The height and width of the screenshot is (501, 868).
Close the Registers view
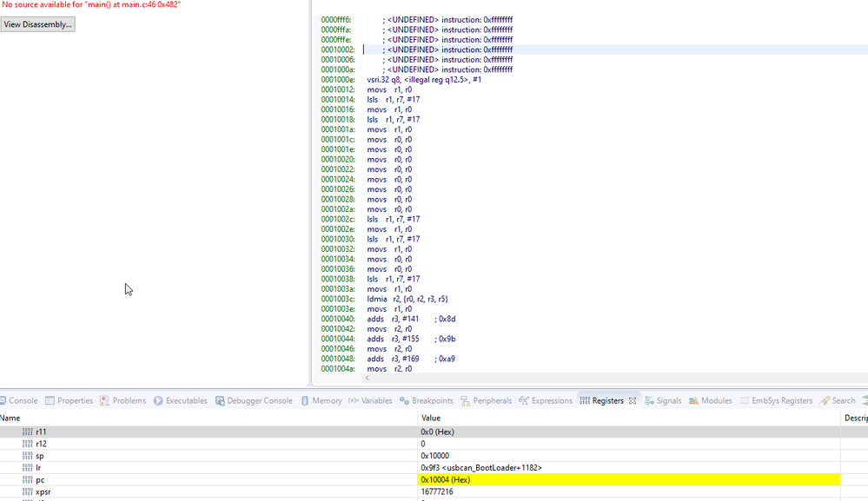(633, 400)
